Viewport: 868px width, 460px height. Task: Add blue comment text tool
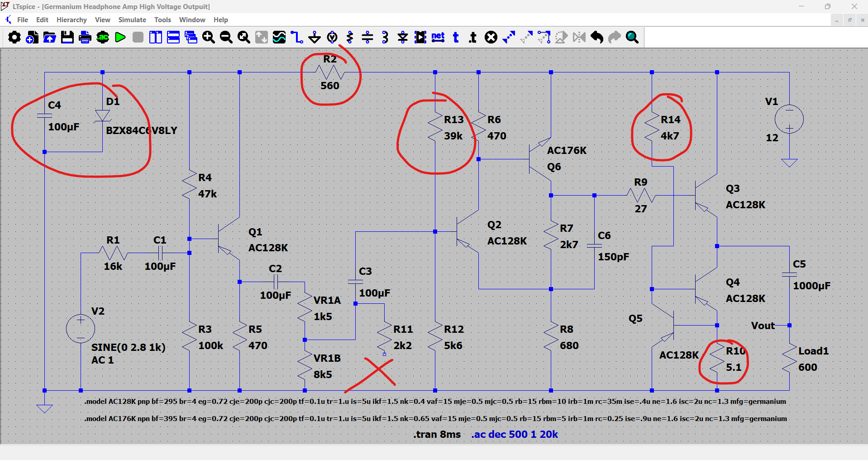456,37
